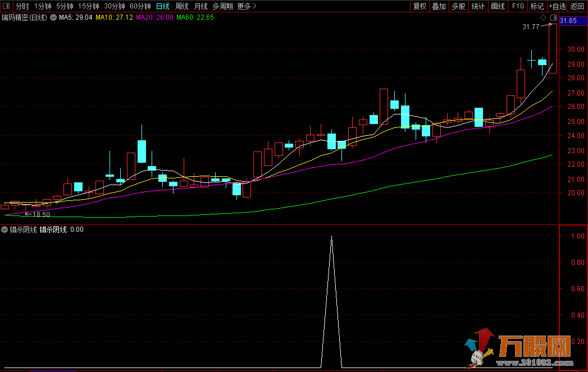Image resolution: width=588 pixels, height=372 pixels.
Task: Click the diamond icon above the chart
Action: (544, 17)
